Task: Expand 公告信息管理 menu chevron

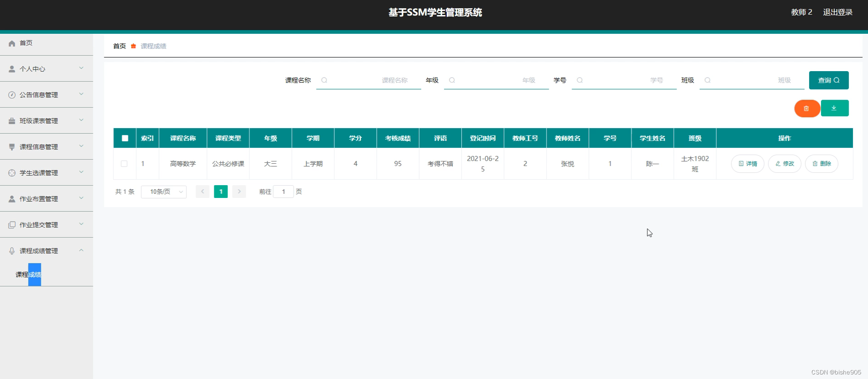Action: coord(81,94)
